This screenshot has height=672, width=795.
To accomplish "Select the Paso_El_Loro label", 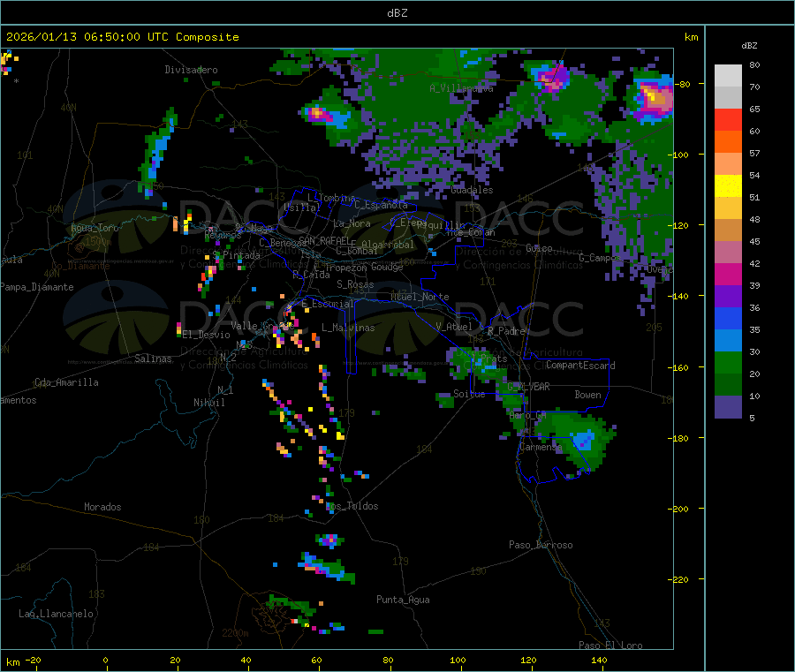I will point(610,646).
